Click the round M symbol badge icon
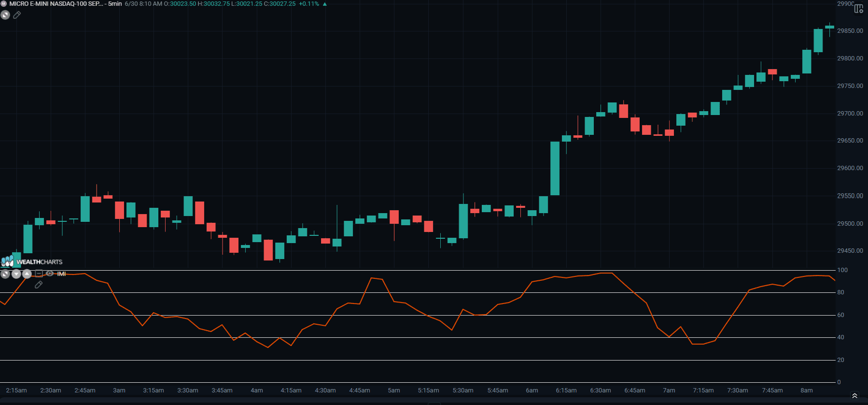 point(4,4)
